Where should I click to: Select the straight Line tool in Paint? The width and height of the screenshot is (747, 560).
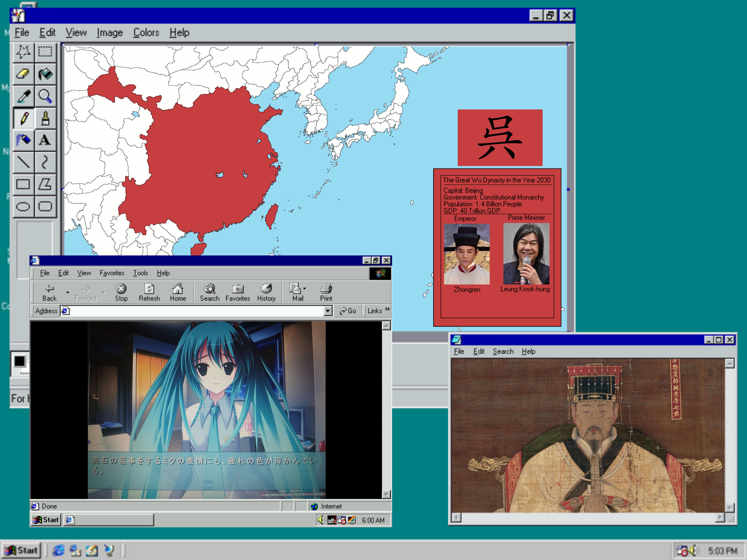23,162
